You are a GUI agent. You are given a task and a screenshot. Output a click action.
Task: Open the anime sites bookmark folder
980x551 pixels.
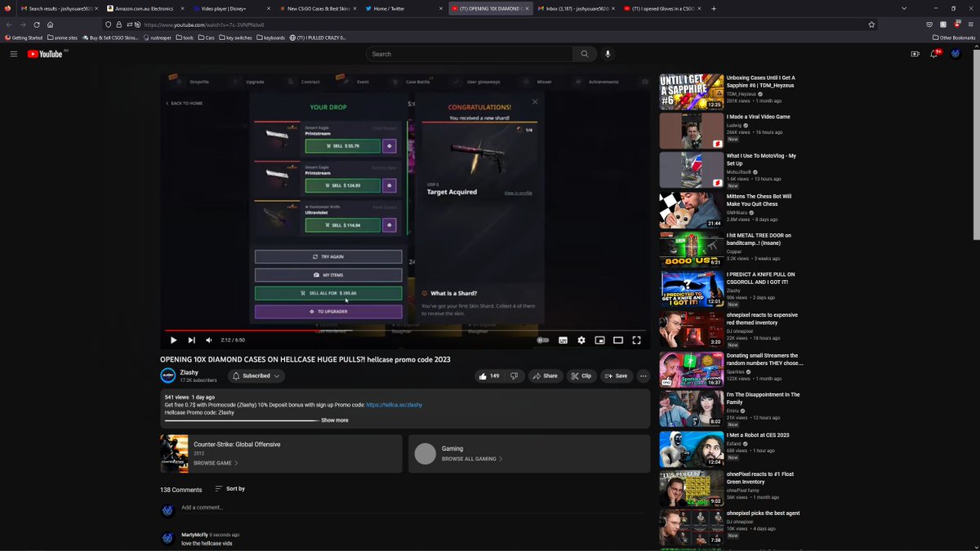click(62, 38)
